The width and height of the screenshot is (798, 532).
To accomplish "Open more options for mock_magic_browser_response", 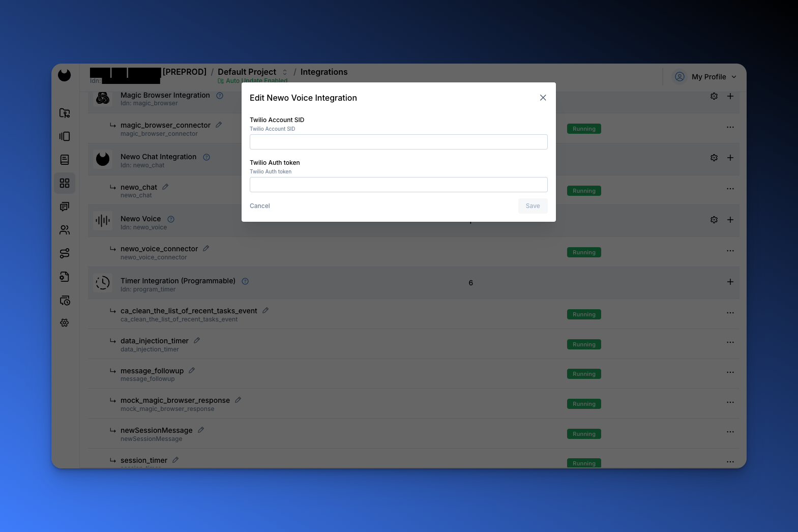I will [730, 402].
